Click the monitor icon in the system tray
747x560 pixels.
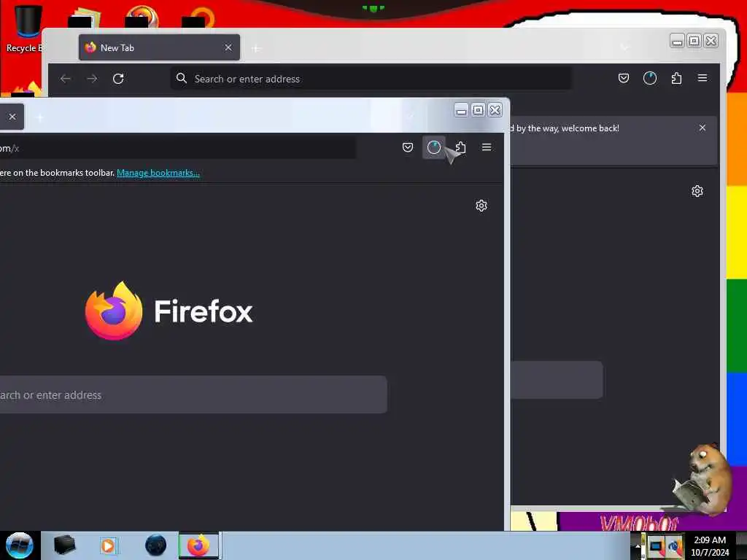(656, 547)
